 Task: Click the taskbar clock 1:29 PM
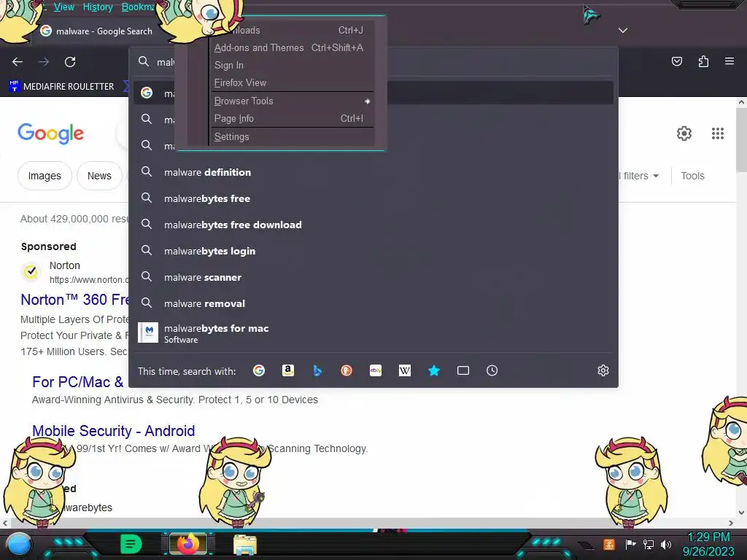click(x=708, y=537)
